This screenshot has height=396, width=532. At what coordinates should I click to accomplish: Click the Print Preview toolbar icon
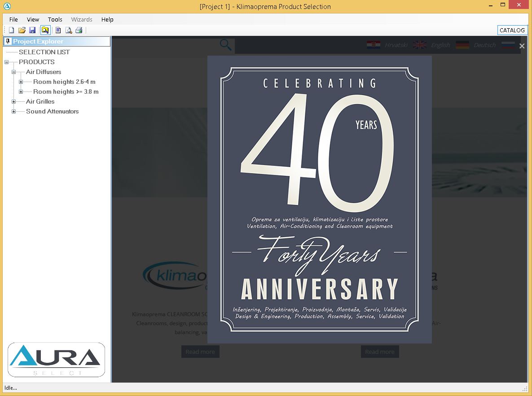pyautogui.click(x=69, y=30)
